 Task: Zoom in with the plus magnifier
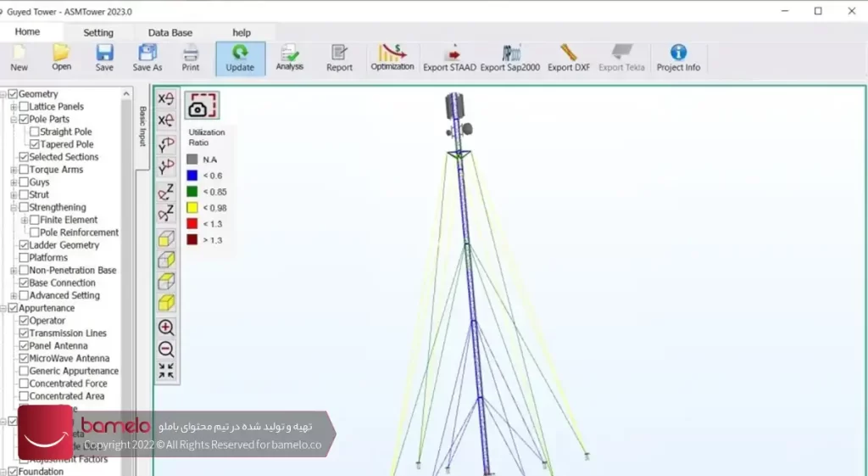(166, 328)
